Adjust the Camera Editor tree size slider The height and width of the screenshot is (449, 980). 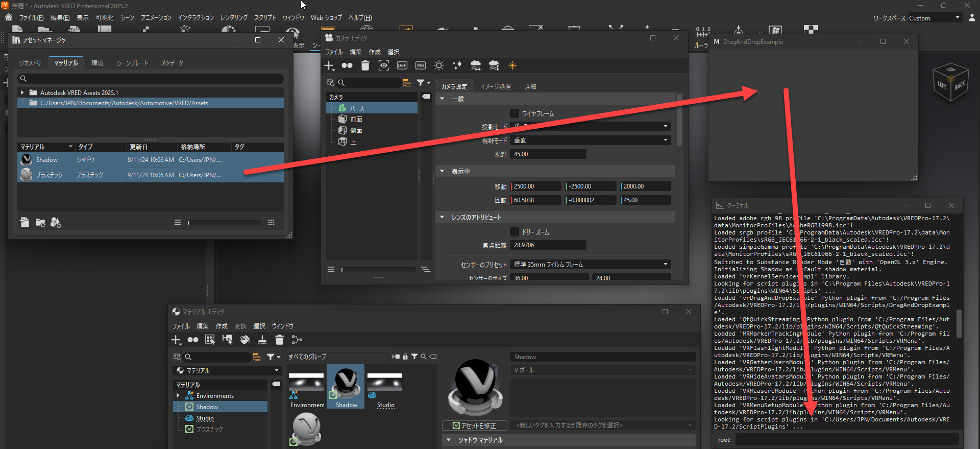379,269
